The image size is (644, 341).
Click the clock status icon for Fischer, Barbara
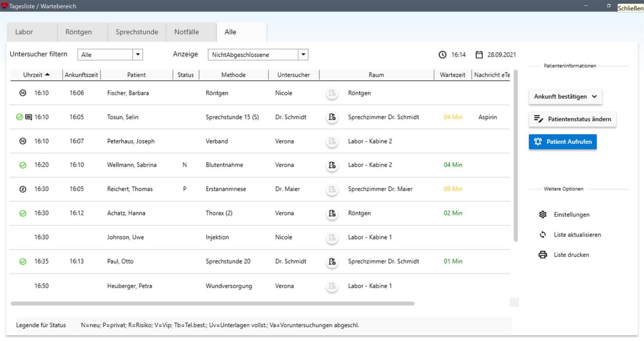23,93
